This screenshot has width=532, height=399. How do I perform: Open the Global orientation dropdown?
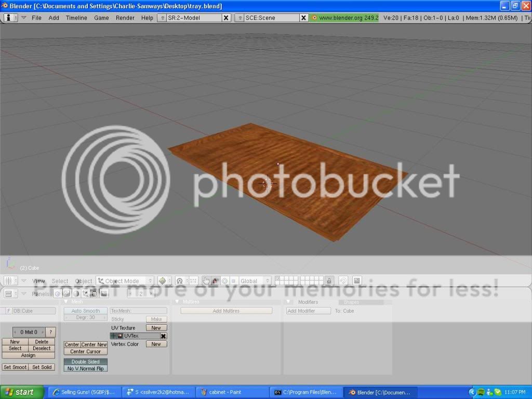(x=255, y=281)
